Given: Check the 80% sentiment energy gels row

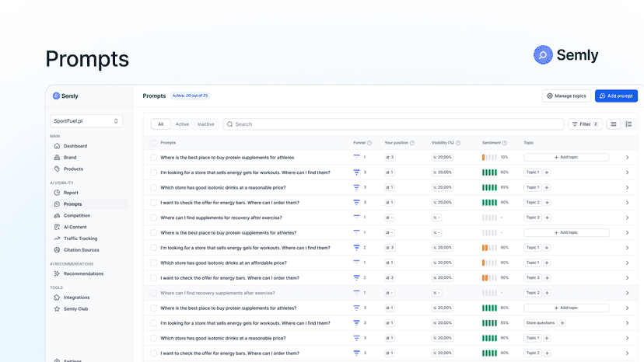Looking at the screenshot, I should (x=153, y=172).
